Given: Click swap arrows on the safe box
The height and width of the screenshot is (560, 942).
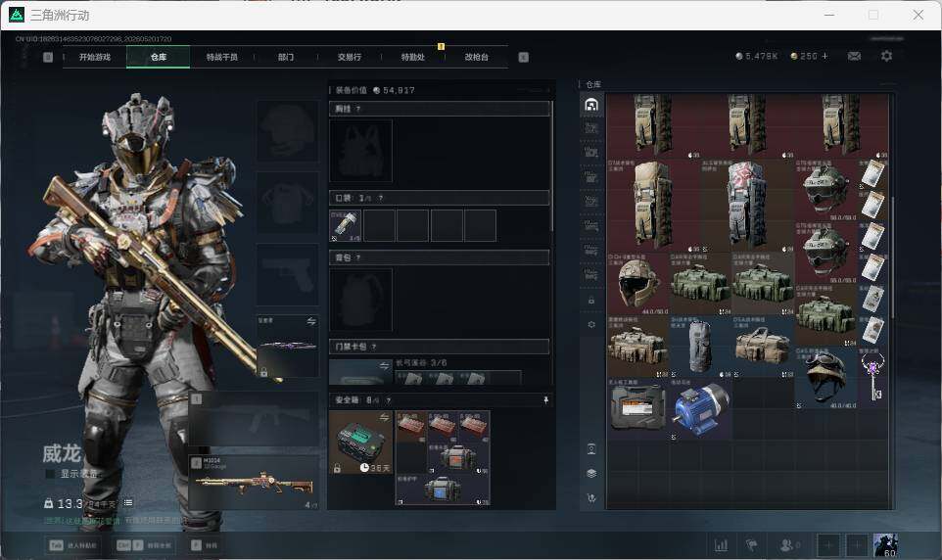Looking at the screenshot, I should click(x=383, y=418).
